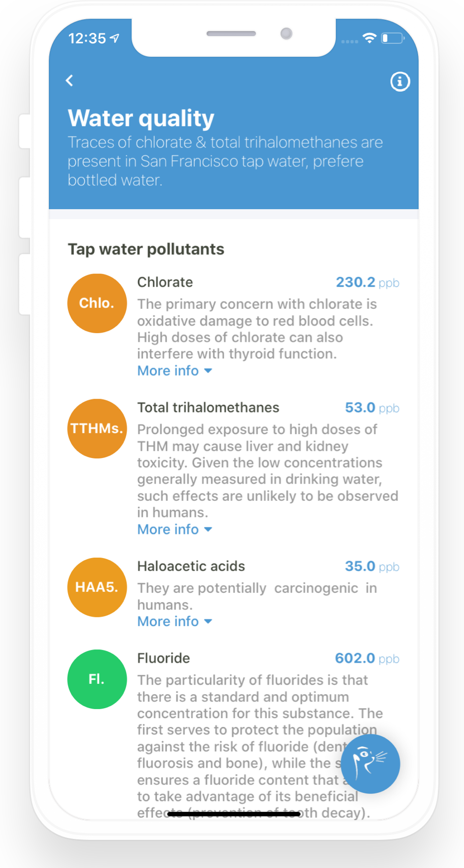Tap the location arrow beside the clock
This screenshot has width=464, height=868.
(x=115, y=38)
